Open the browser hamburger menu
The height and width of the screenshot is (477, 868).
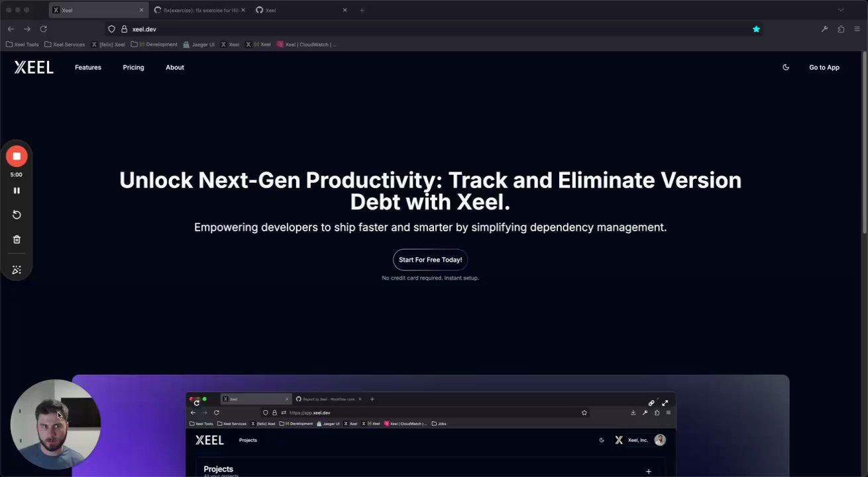(857, 29)
